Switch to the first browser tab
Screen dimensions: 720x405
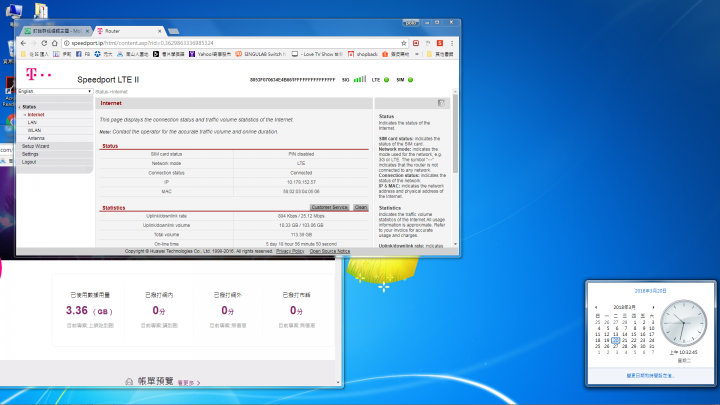tap(54, 31)
